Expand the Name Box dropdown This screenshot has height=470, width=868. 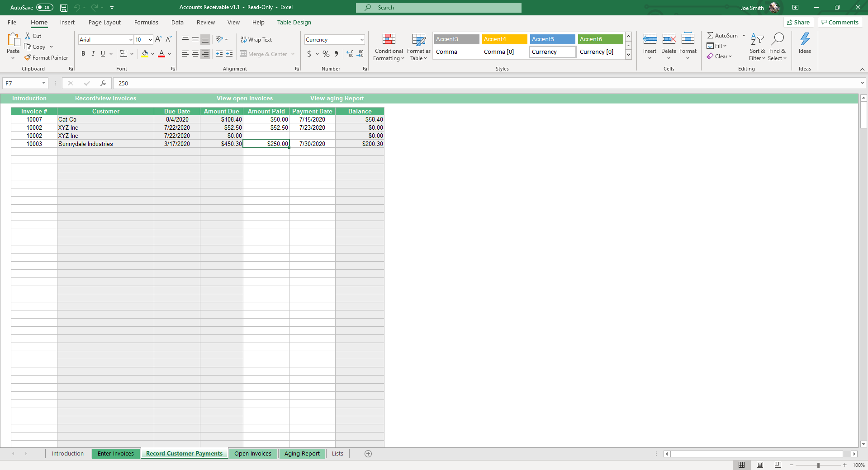tap(43, 83)
